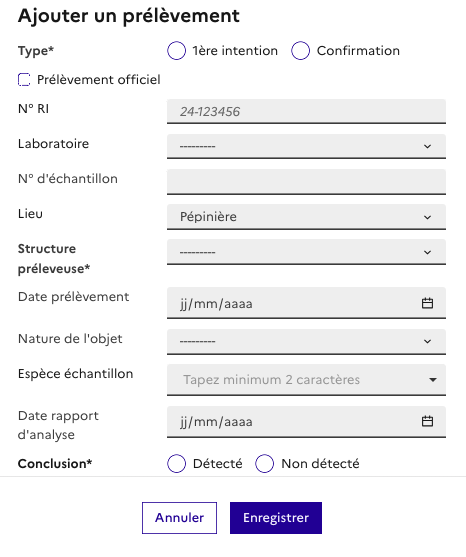Click the Espèce échantillon search field

[x=306, y=380]
